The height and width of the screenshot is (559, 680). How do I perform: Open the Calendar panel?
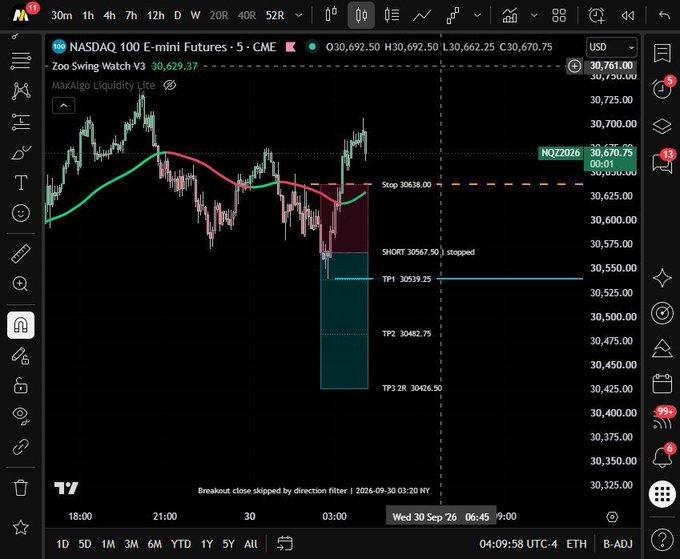point(662,384)
